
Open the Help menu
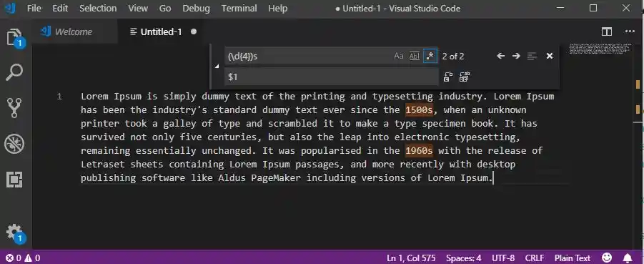coord(277,8)
